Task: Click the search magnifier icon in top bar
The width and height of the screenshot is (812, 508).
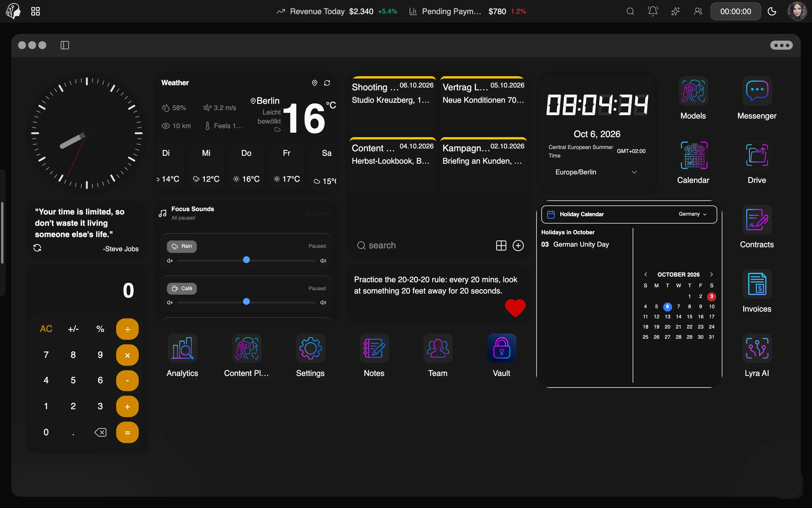Action: 630,11
